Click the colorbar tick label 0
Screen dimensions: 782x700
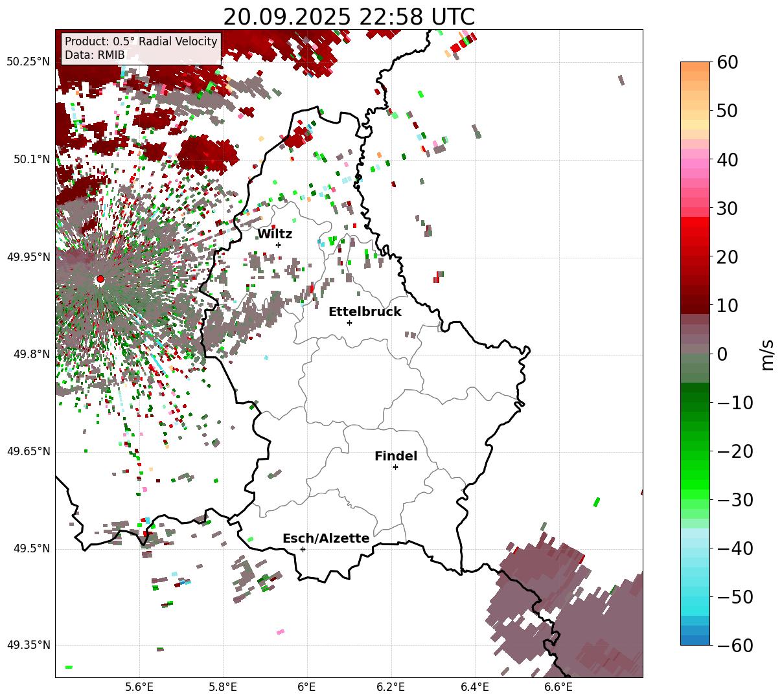point(722,354)
